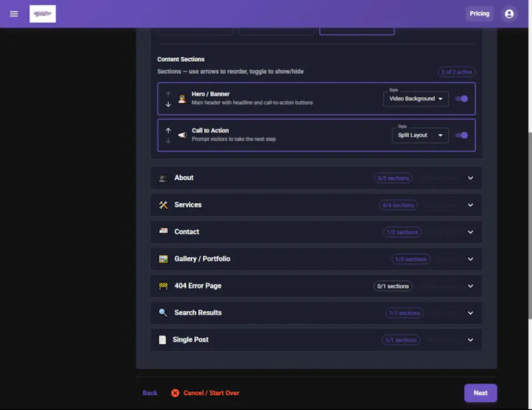The image size is (532, 410).
Task: Click the 2 of 2 active badge
Action: (x=456, y=72)
